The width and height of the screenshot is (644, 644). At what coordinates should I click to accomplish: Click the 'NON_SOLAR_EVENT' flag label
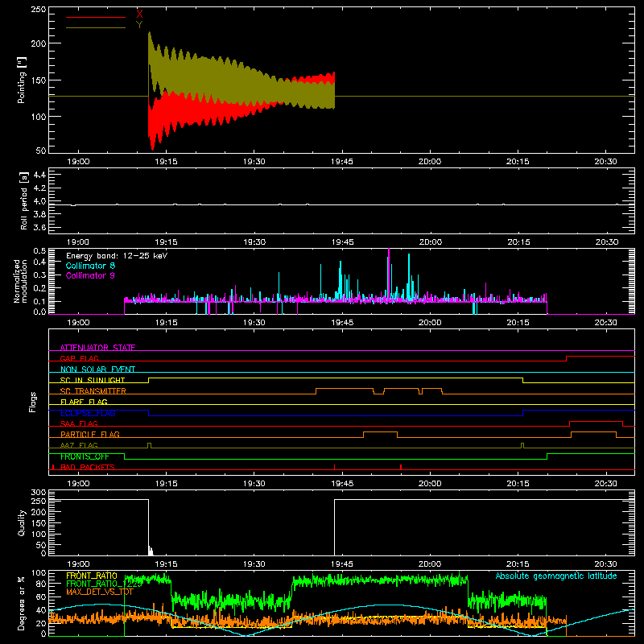click(97, 369)
